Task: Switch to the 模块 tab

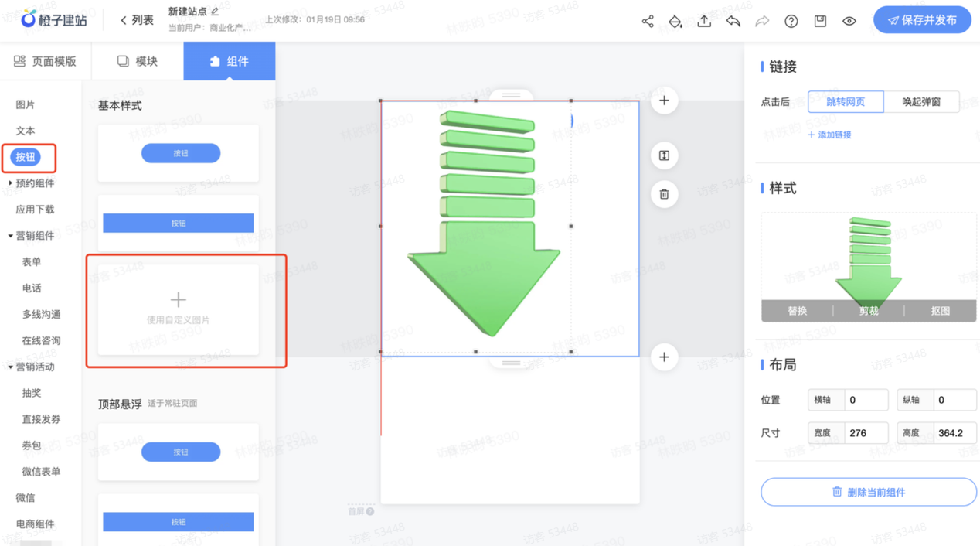Action: coord(137,61)
